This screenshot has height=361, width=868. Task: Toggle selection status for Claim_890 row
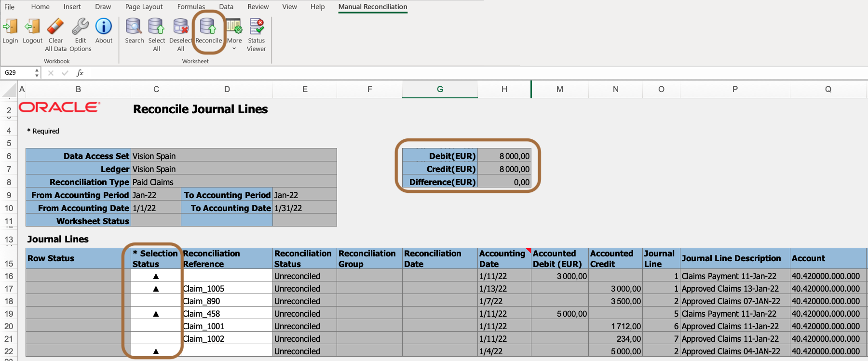click(x=156, y=301)
